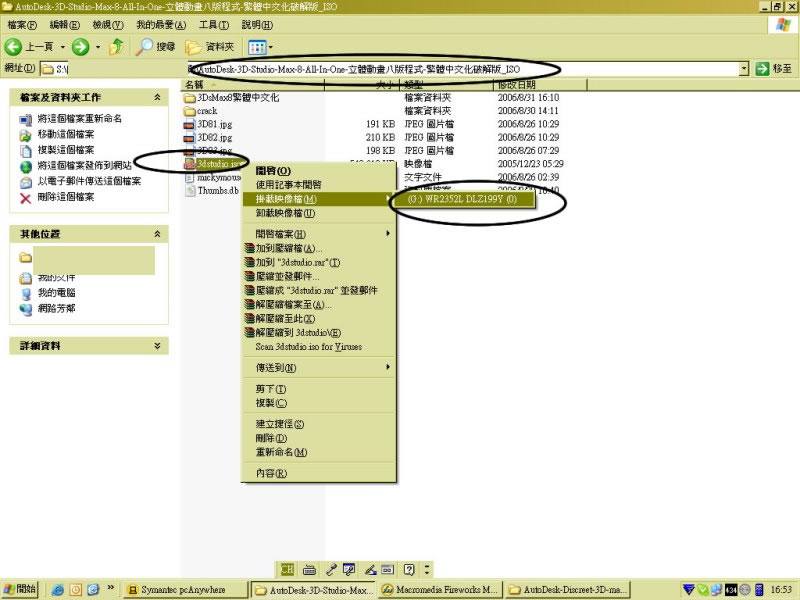This screenshot has height=600, width=800.
Task: Open the 工具(T) menu
Action: tap(214, 24)
